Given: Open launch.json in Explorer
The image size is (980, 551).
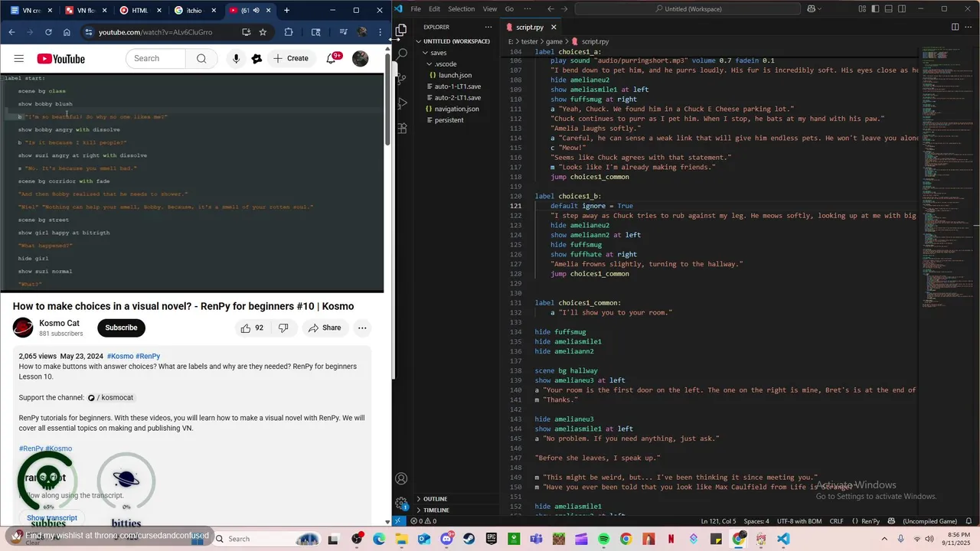Looking at the screenshot, I should [x=455, y=75].
